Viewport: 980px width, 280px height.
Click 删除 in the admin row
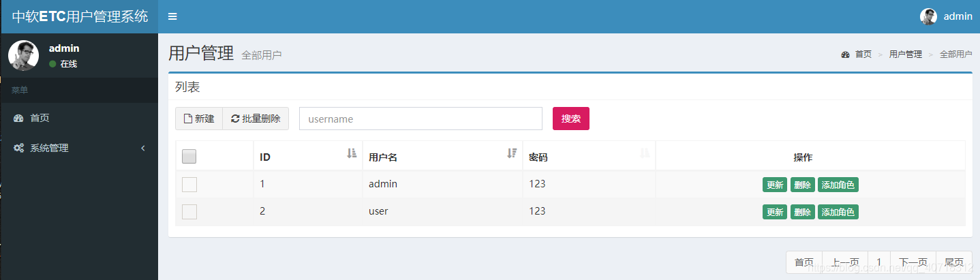803,185
